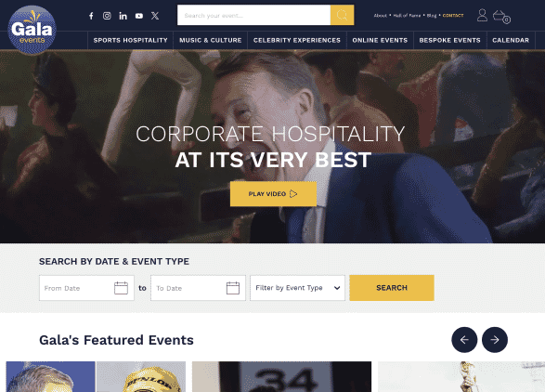545x392 pixels.
Task: Open the To Date calendar picker
Action: (233, 288)
